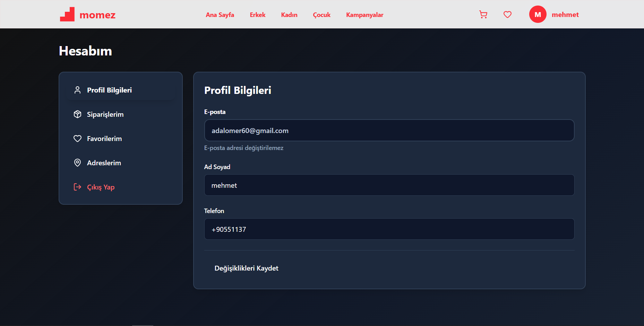
Task: Click the momez brand name text
Action: click(97, 15)
